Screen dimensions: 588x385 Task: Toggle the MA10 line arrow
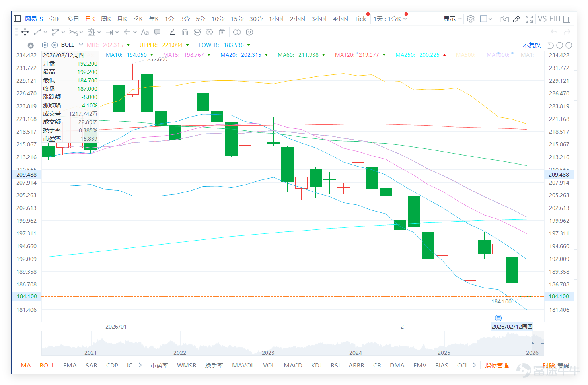pyautogui.click(x=152, y=55)
